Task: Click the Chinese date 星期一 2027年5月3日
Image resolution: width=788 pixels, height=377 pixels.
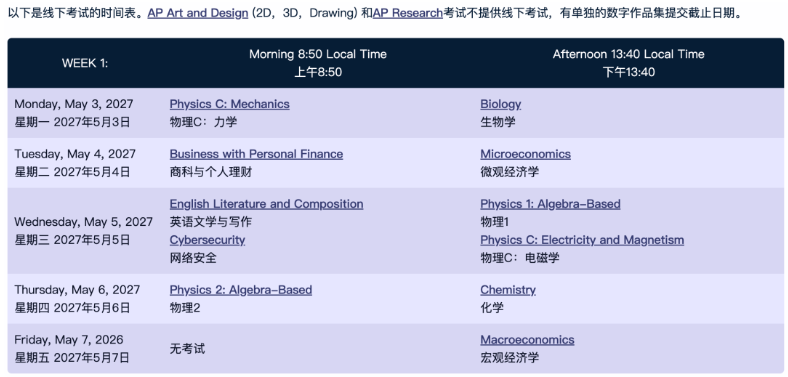Action: pyautogui.click(x=72, y=122)
